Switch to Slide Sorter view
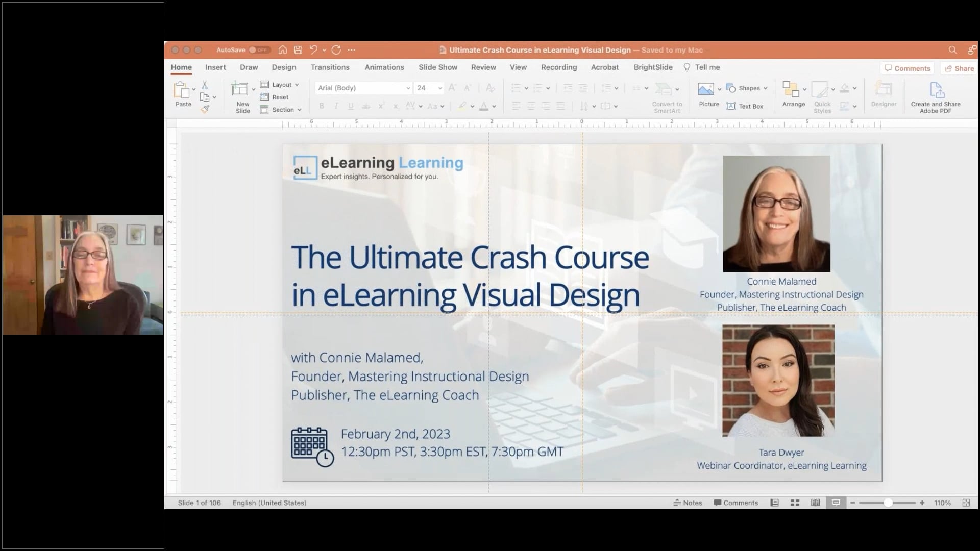The image size is (980, 551). pos(795,503)
